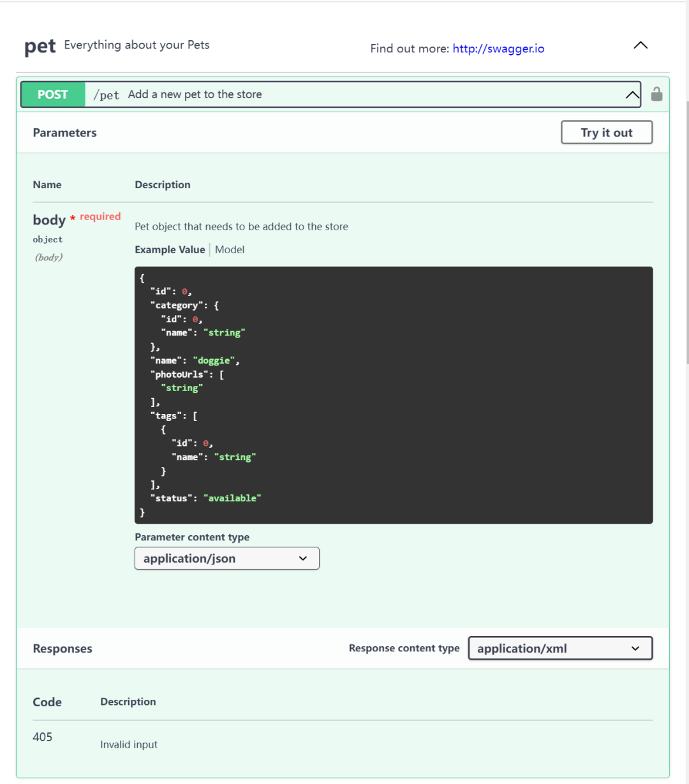
Task: Click the /pet path text
Action: click(106, 95)
